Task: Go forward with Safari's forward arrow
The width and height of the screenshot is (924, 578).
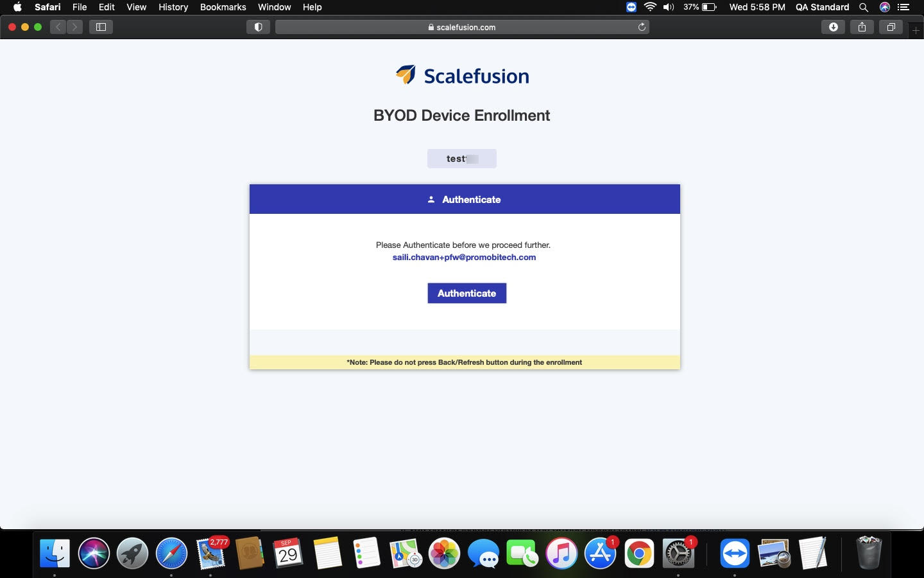Action: [x=74, y=27]
